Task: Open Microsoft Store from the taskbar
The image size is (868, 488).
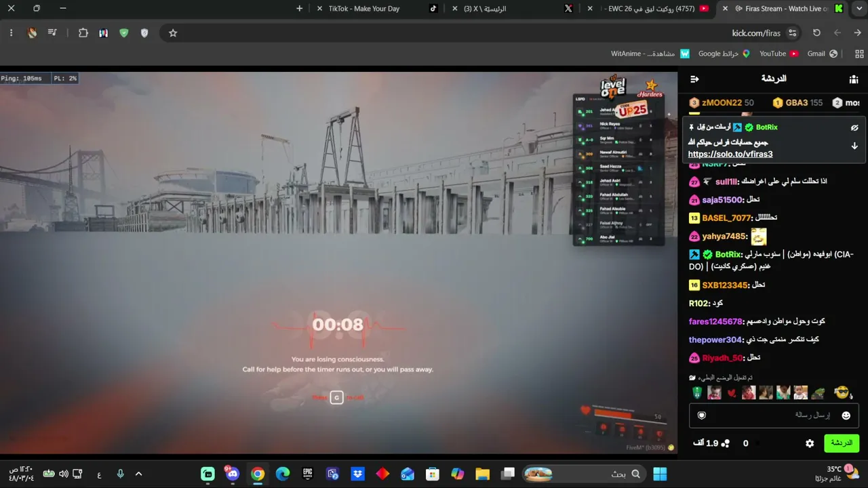Action: (x=432, y=474)
